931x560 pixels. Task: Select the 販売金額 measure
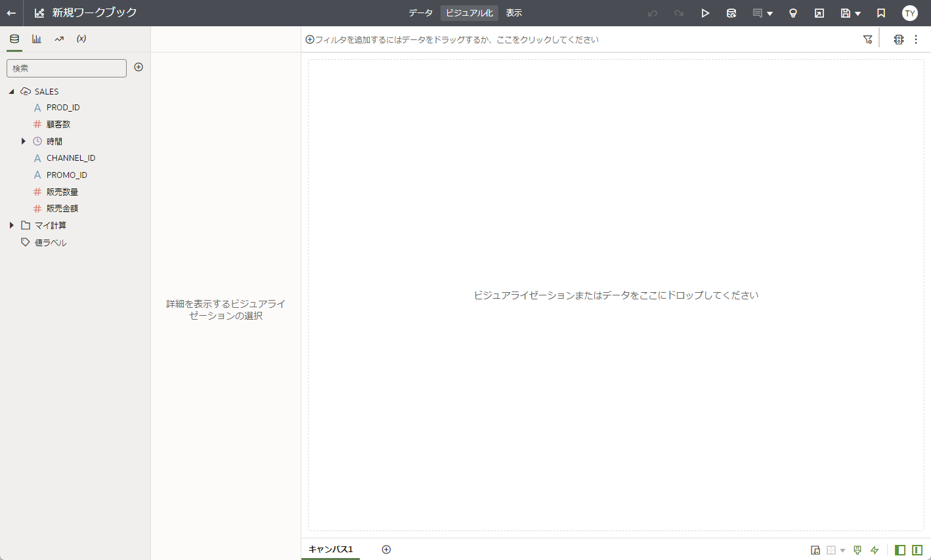point(62,208)
